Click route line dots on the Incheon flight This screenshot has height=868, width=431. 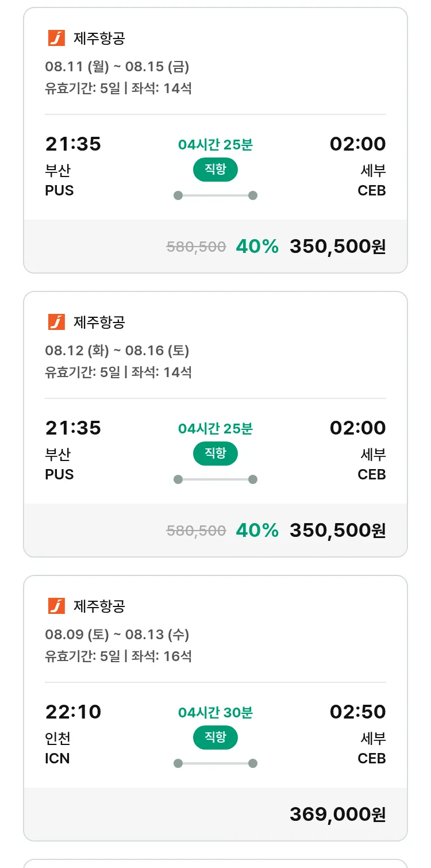(x=215, y=763)
